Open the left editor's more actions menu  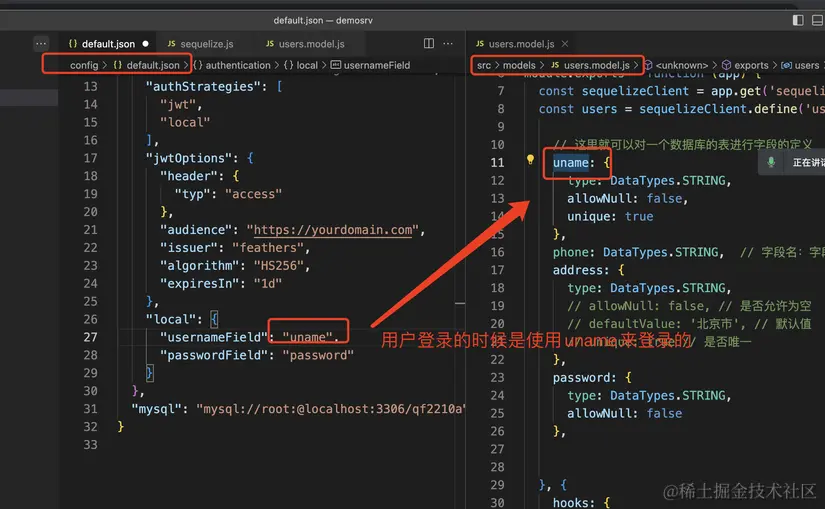448,43
